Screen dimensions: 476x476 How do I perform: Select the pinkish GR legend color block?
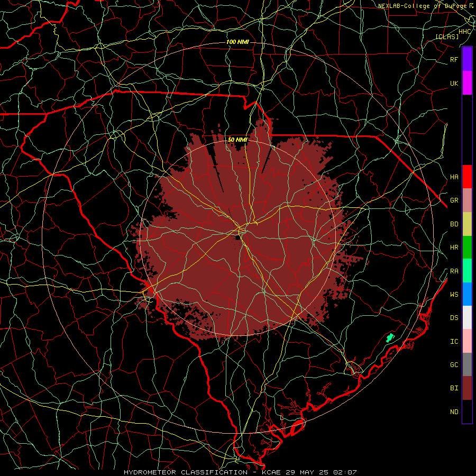(467, 200)
